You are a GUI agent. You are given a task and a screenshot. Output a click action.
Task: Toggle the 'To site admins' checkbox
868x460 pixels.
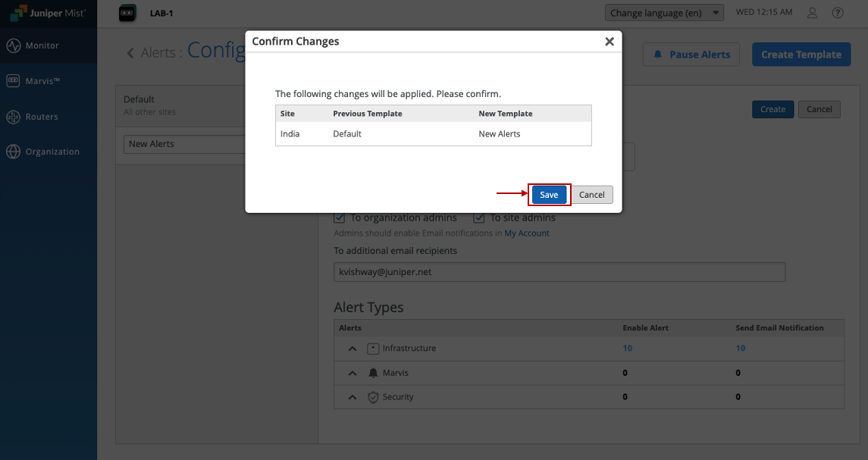479,217
